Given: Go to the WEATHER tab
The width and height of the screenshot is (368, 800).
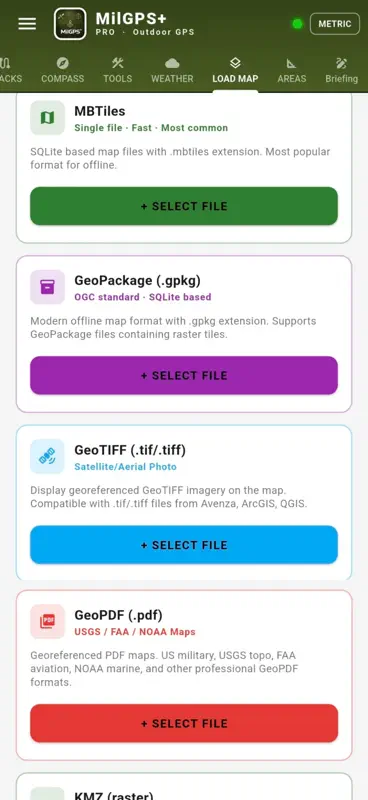Looking at the screenshot, I should pos(172,70).
